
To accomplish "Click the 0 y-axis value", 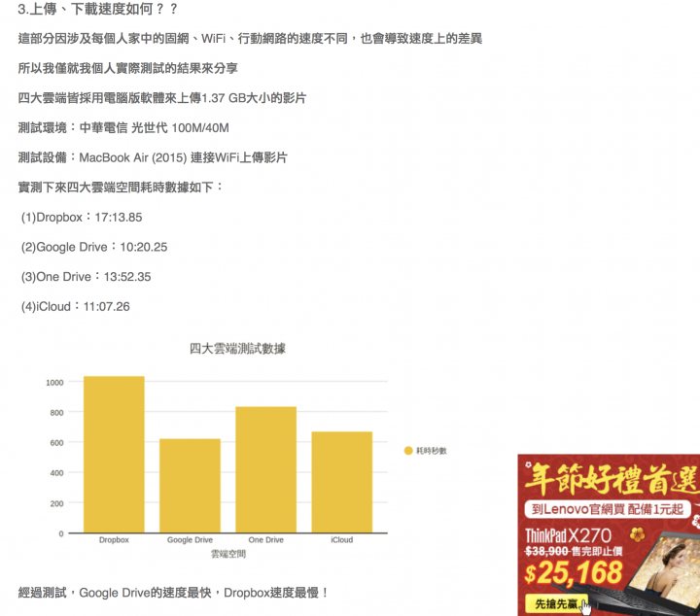I will coord(61,533).
